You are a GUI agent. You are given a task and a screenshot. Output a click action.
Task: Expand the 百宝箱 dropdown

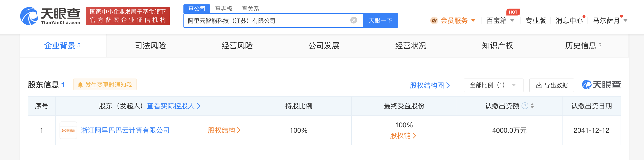point(512,20)
